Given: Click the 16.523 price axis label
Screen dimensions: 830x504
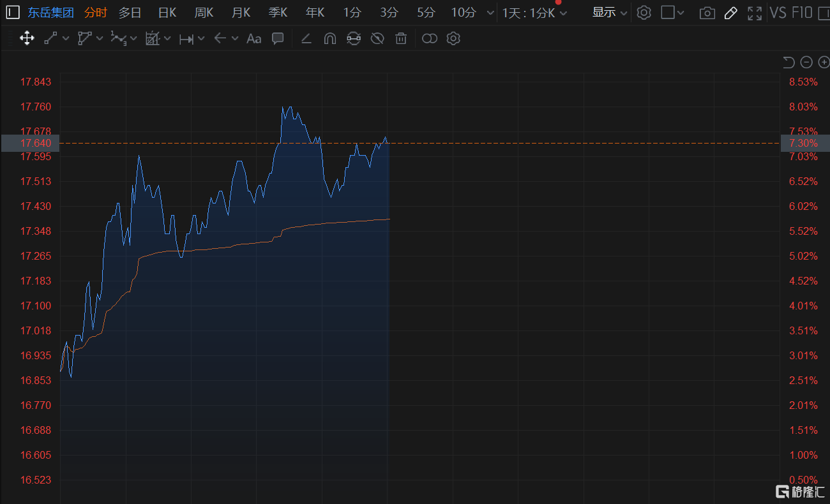Looking at the screenshot, I should (36, 480).
